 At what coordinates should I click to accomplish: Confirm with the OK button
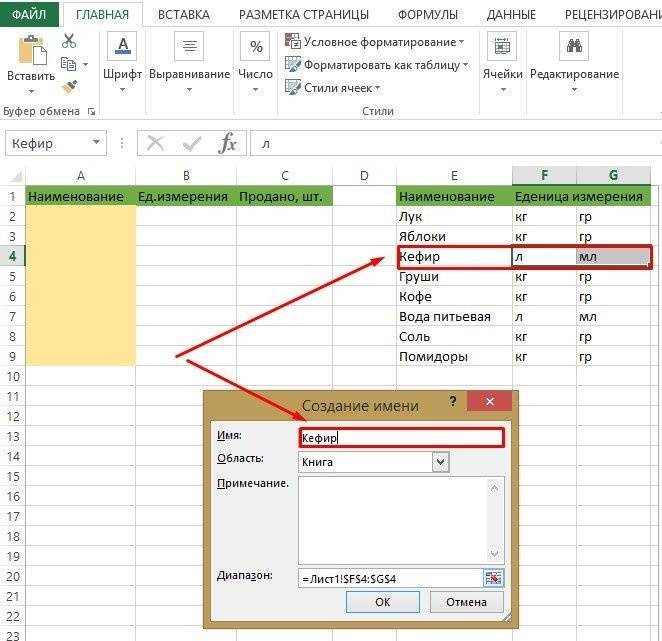383,602
